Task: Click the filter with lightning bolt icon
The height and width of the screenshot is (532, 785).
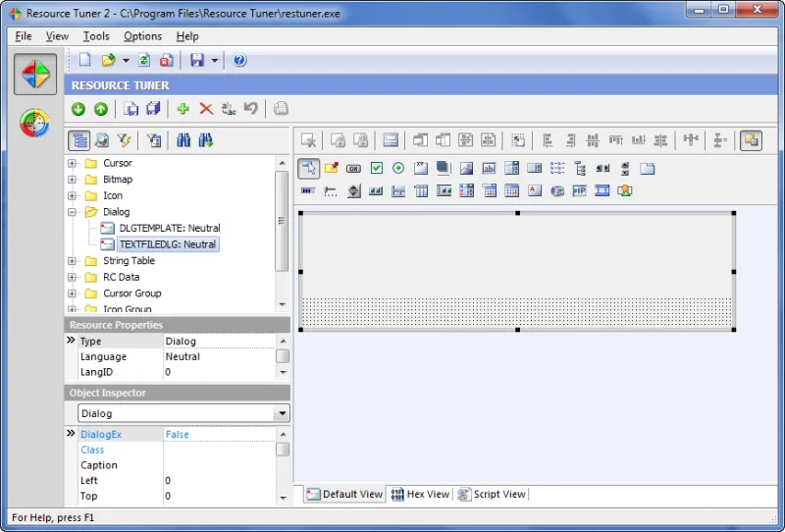Action: point(124,140)
